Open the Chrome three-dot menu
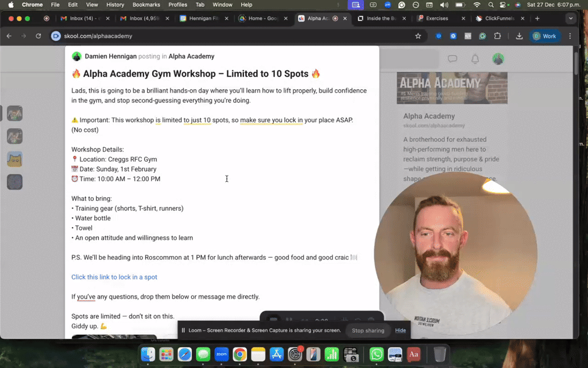The image size is (588, 368). (x=569, y=36)
